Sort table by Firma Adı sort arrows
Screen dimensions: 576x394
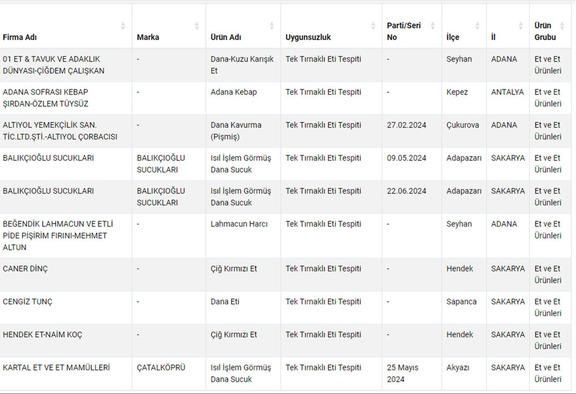click(x=123, y=26)
